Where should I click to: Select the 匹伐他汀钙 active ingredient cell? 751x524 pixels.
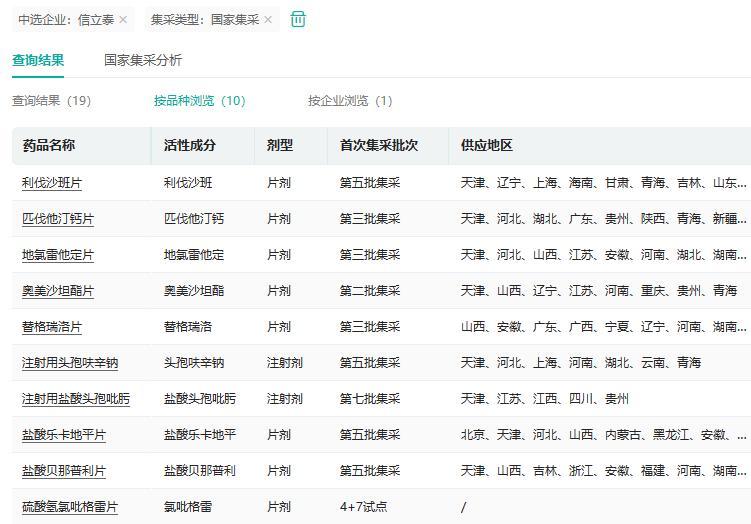194,219
